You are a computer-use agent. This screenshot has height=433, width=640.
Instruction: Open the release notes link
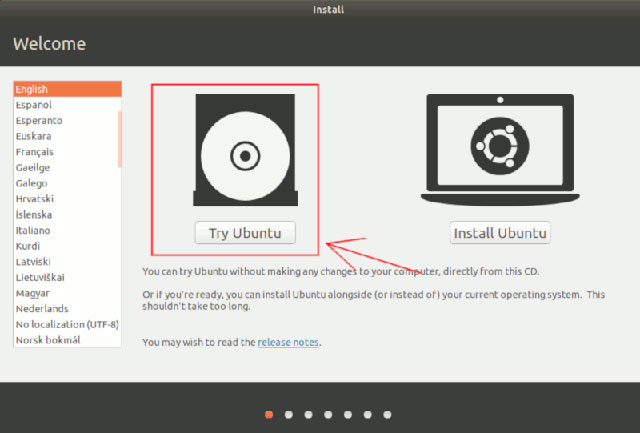(288, 342)
